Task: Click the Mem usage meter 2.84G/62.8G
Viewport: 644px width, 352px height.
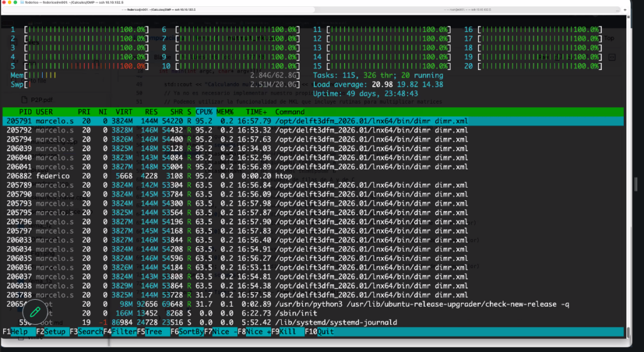Action: click(x=155, y=76)
